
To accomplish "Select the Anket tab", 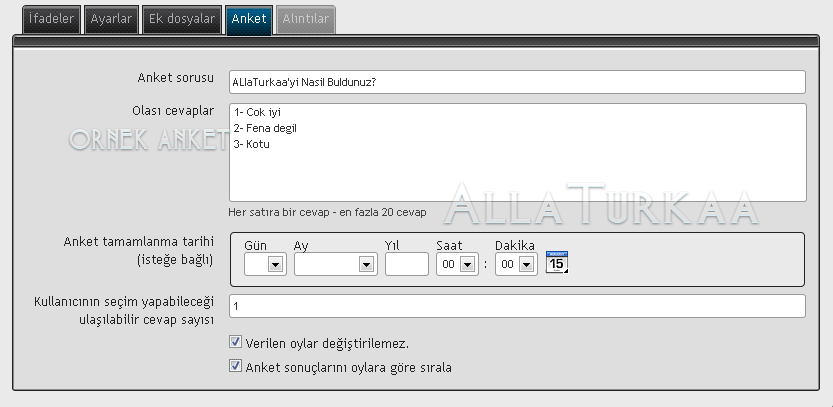I will (248, 20).
